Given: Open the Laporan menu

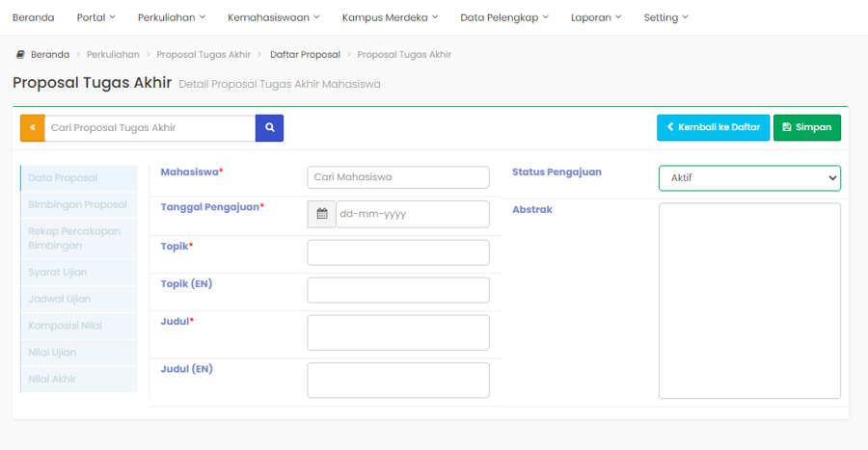Looking at the screenshot, I should click(x=596, y=17).
